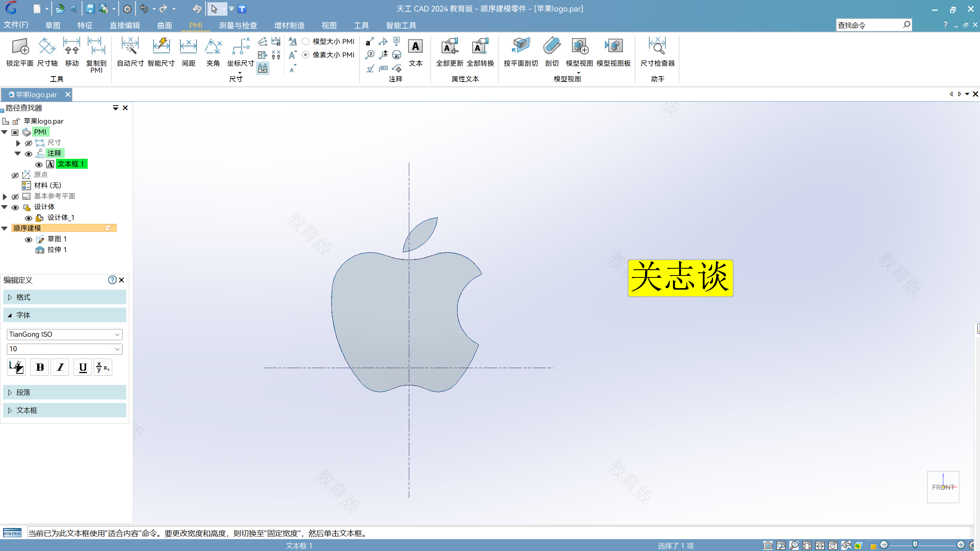Viewport: 980px width, 551px height.
Task: Switch to the 测量与检查 ribbon tab
Action: point(238,26)
